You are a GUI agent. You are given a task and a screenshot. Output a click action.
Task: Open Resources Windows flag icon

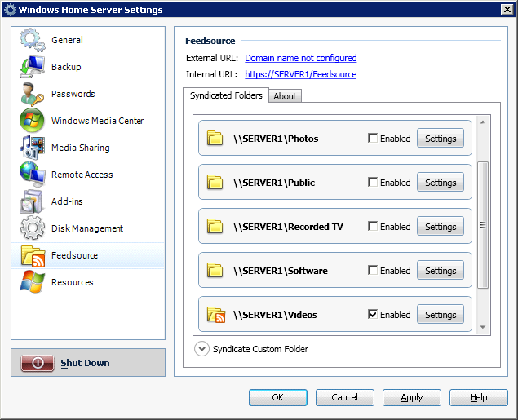pyautogui.click(x=32, y=282)
